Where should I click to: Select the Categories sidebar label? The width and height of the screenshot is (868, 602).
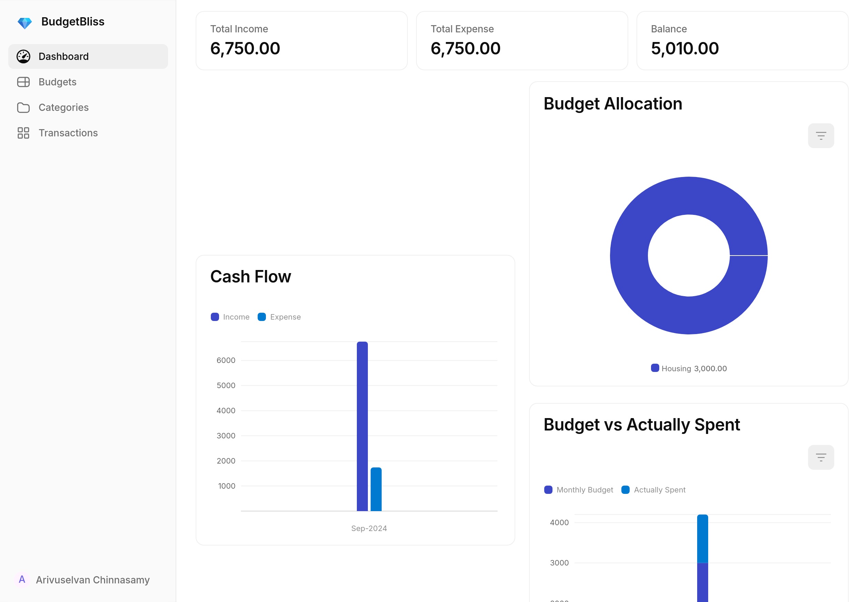64,107
